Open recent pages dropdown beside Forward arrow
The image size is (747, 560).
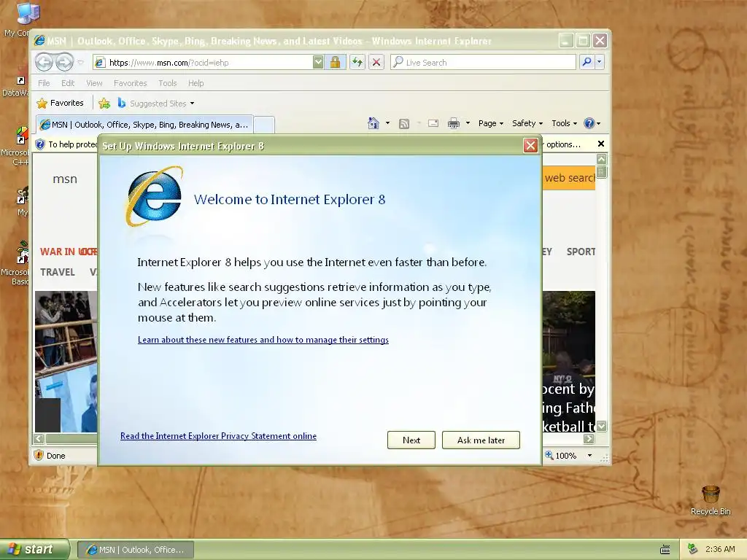click(x=80, y=63)
